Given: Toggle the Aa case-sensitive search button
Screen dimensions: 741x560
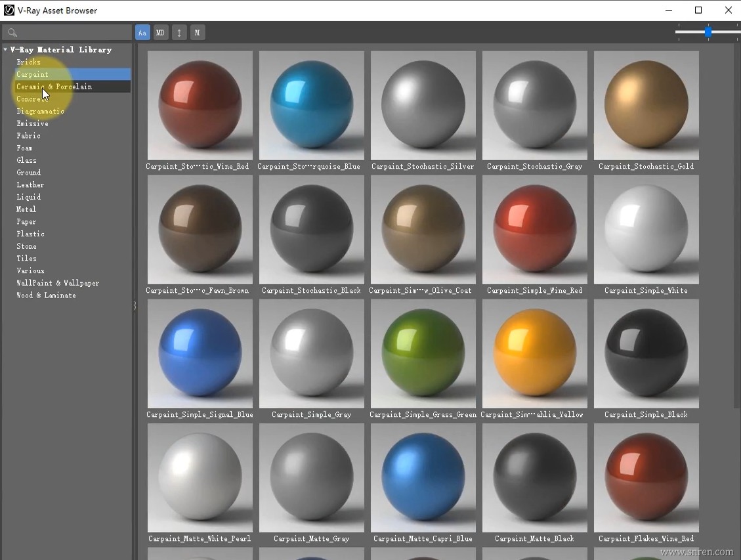Looking at the screenshot, I should (142, 33).
